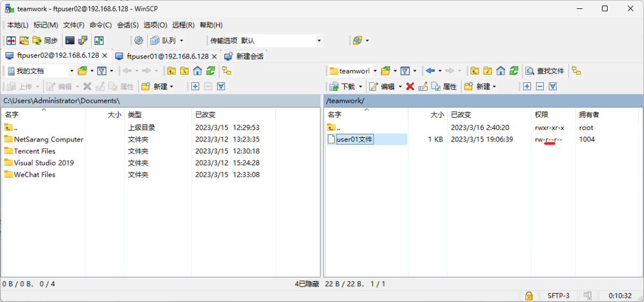Click remote panel rename icon
The height and width of the screenshot is (302, 644).
pos(423,87)
